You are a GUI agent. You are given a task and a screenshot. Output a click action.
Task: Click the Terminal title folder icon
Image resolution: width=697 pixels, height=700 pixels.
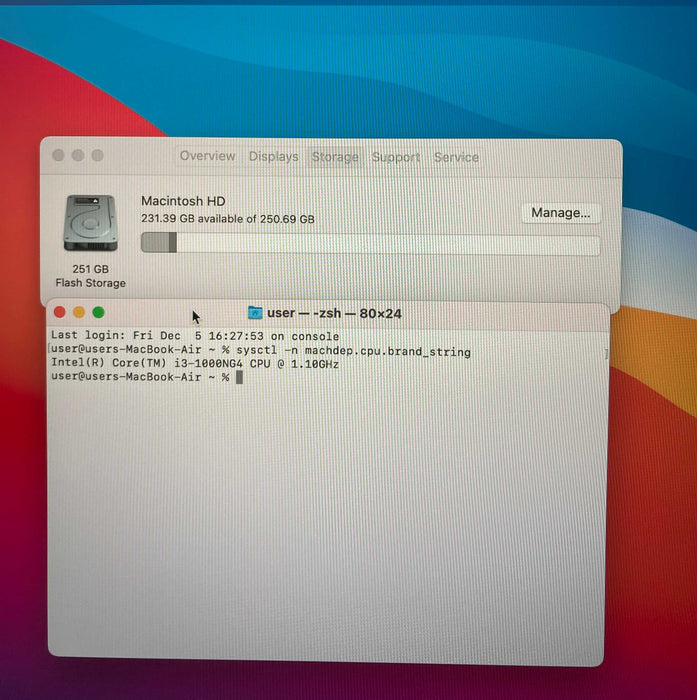[x=255, y=312]
